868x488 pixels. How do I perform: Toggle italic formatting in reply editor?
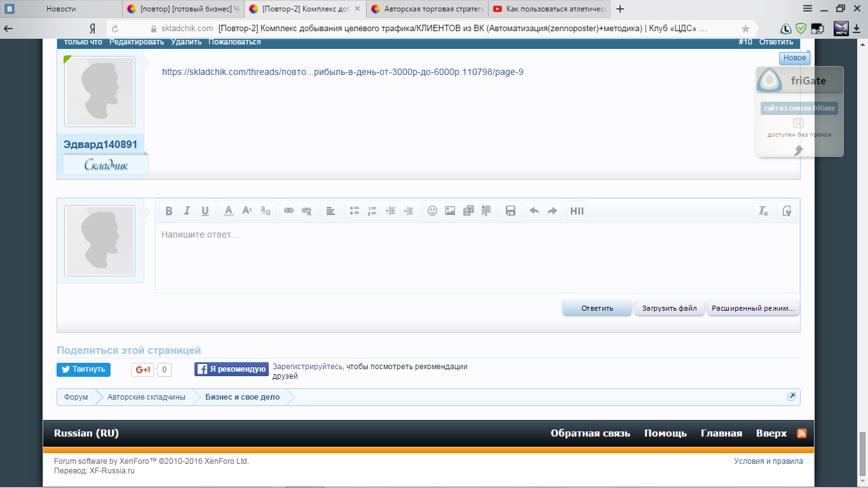pyautogui.click(x=187, y=211)
